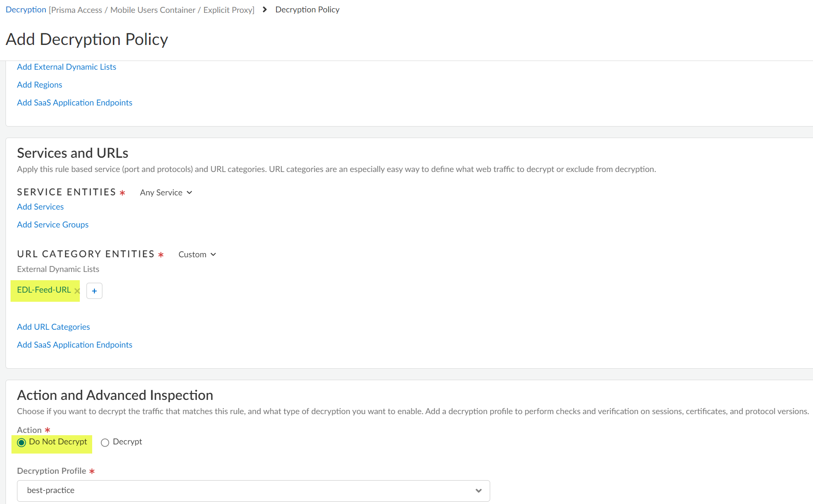The image size is (813, 504).
Task: Open the Any Service dropdown
Action: coord(166,193)
